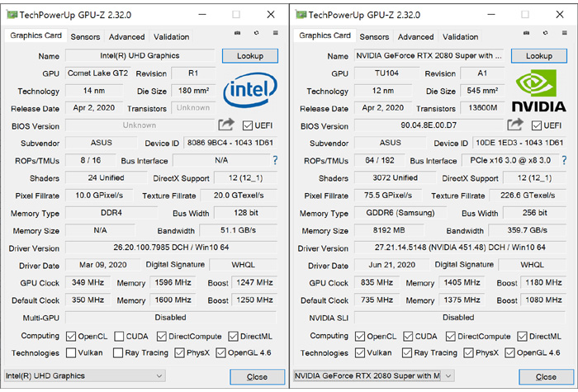
Task: Open the hamburger menu in left window
Action: (273, 34)
